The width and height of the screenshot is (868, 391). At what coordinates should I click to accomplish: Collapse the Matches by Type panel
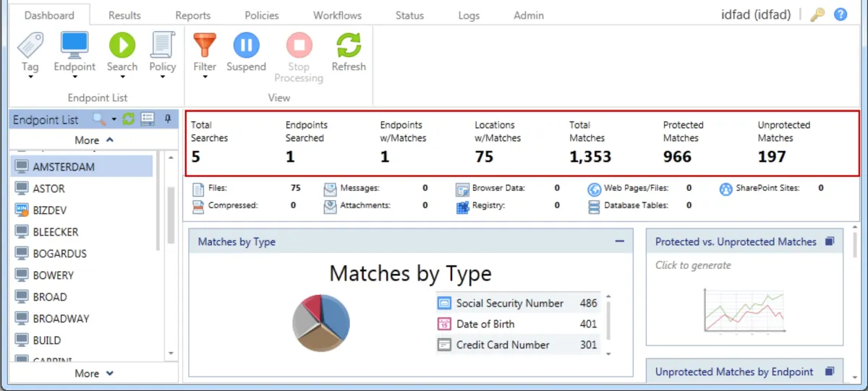click(619, 241)
